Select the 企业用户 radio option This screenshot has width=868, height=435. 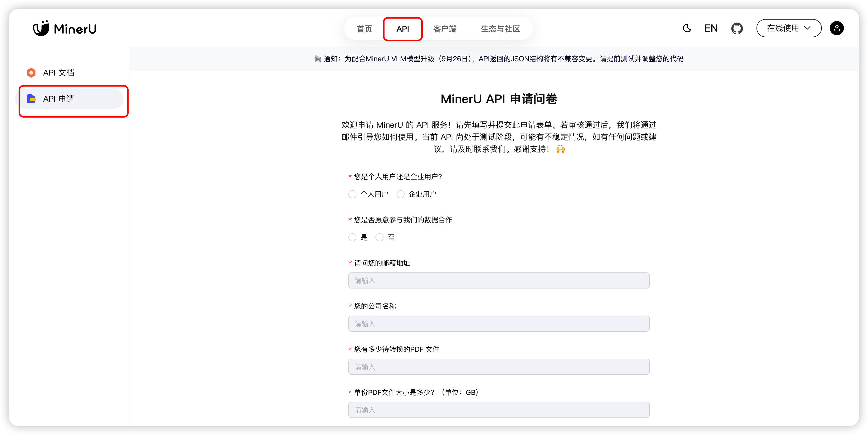pyautogui.click(x=400, y=194)
